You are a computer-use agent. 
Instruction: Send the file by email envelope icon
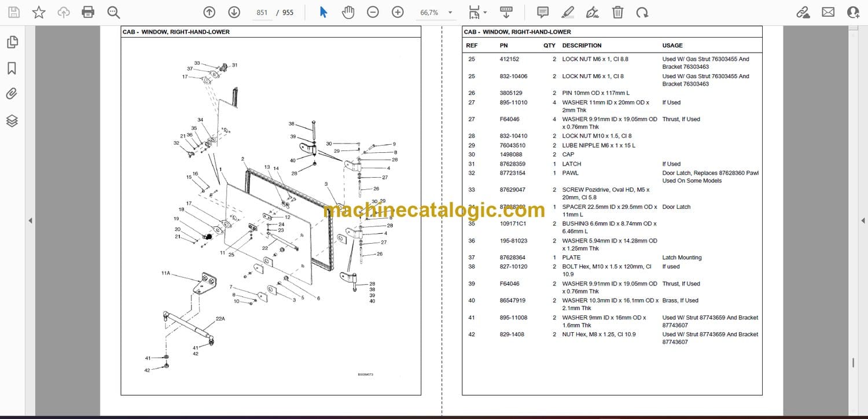pyautogui.click(x=828, y=12)
